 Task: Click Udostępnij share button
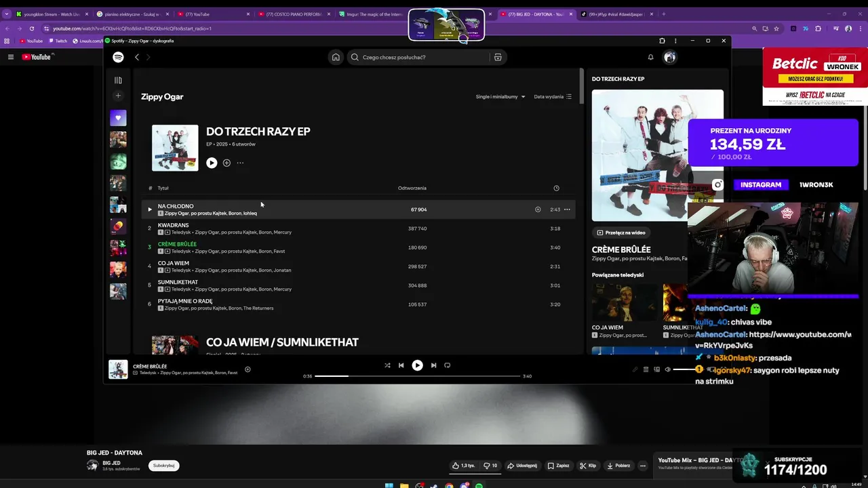(522, 466)
